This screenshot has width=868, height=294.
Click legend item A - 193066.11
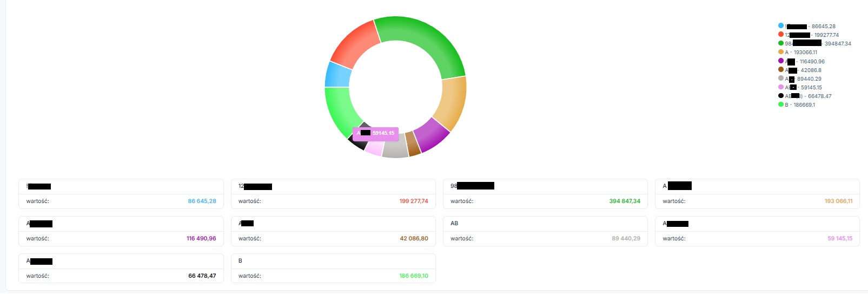click(x=798, y=52)
